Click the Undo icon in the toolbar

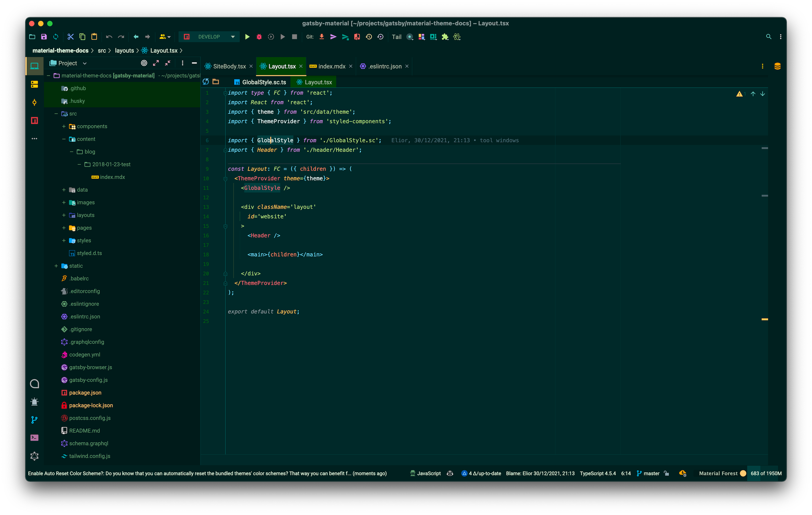pyautogui.click(x=109, y=37)
